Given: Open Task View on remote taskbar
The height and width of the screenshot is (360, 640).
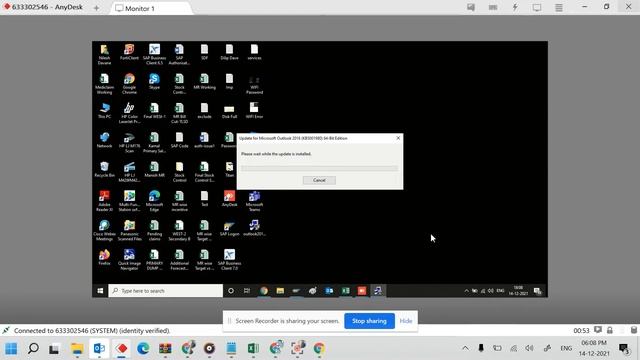Looking at the screenshot, I should click(x=247, y=291).
